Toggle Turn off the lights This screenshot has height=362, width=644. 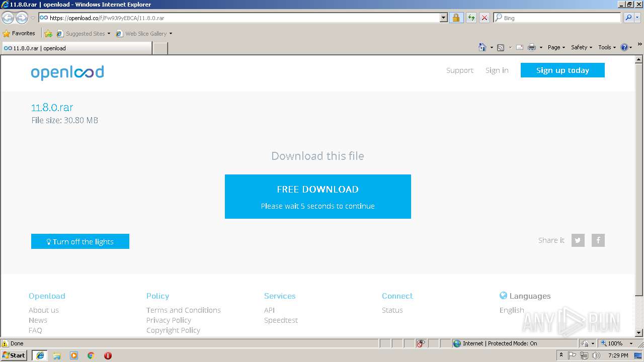pos(80,241)
